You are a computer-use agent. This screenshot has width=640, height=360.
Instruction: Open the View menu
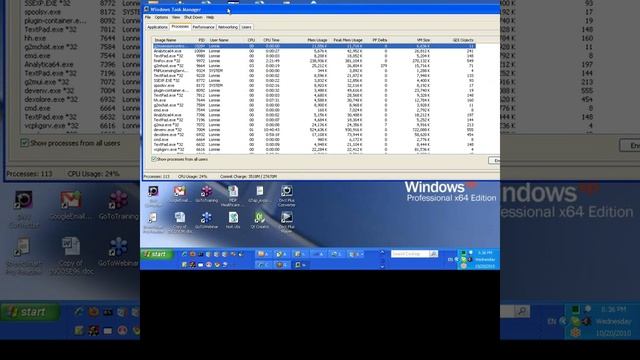[176, 18]
